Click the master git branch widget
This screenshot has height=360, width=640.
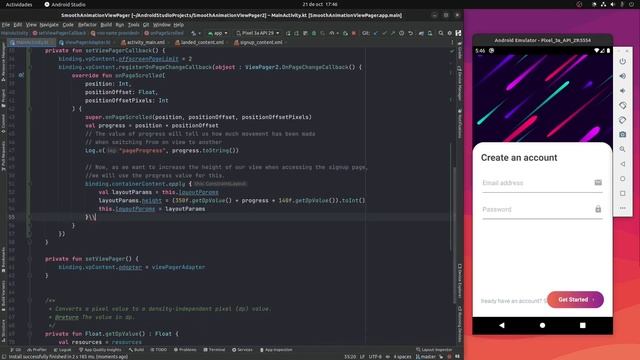[x=425, y=357]
